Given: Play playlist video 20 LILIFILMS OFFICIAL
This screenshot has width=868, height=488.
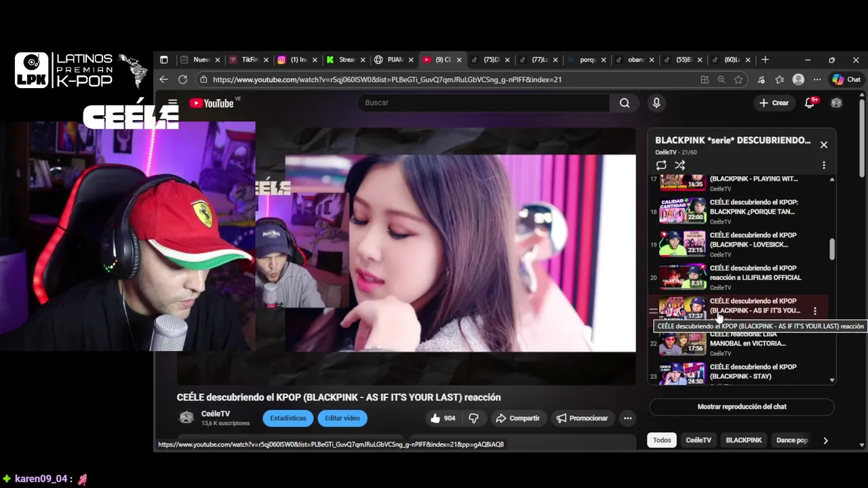Looking at the screenshot, I should point(738,277).
